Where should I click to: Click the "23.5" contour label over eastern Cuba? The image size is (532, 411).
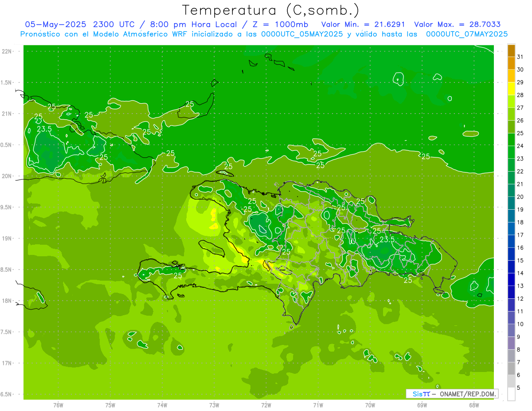(44, 129)
